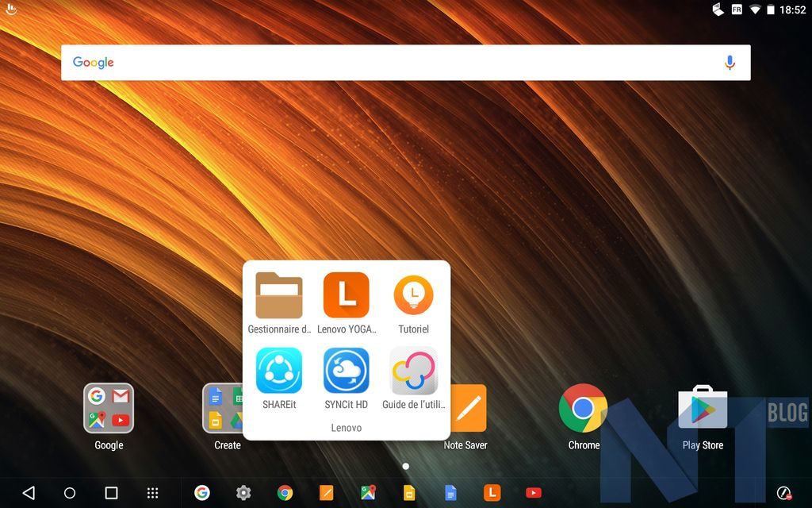
Task: Open the Gestionnaire file manager app
Action: coord(279,295)
